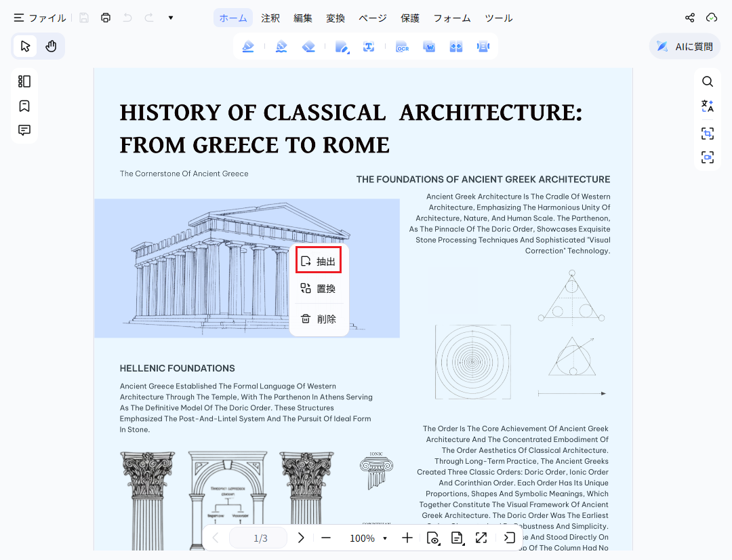732x560 pixels.
Task: Select the eraser tool
Action: (x=308, y=47)
